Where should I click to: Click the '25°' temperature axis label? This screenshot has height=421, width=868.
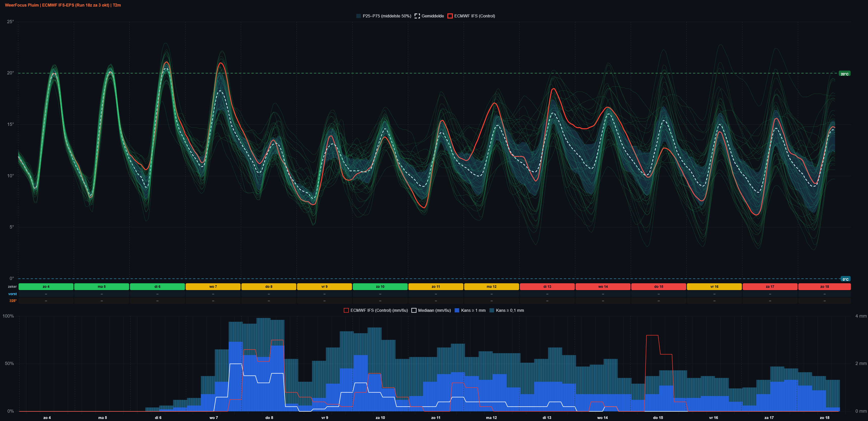10,22
